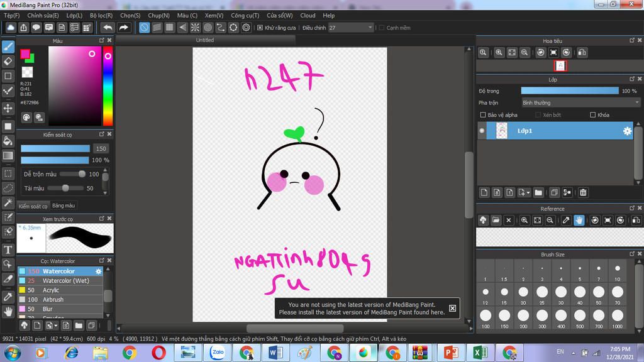Open the Lớp(L) menu
Image resolution: width=644 pixels, height=362 pixels.
74,16
